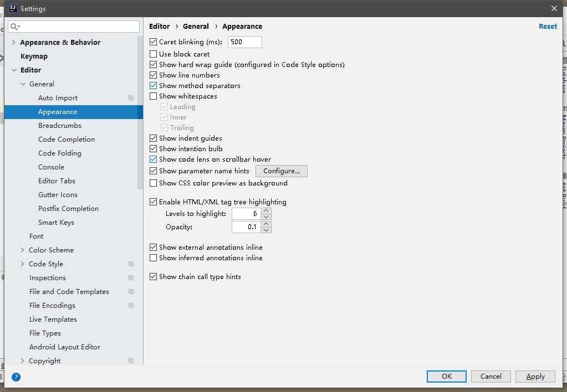
Task: Expand the Copyright node
Action: (22, 361)
